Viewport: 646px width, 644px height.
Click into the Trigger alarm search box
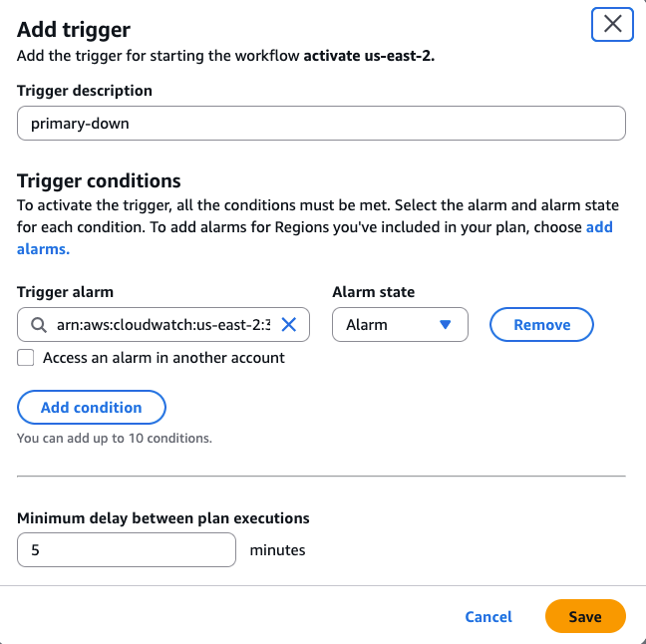point(160,325)
